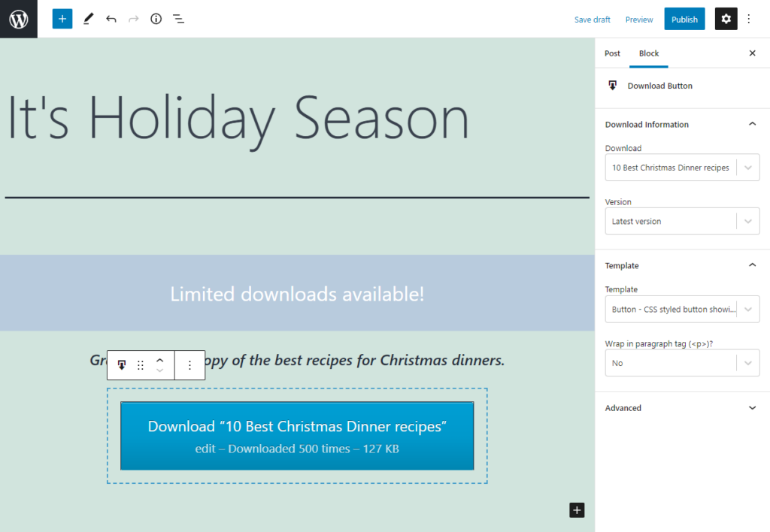Viewport: 770px width, 532px height.
Task: Open the block inserter plus button
Action: tap(62, 19)
